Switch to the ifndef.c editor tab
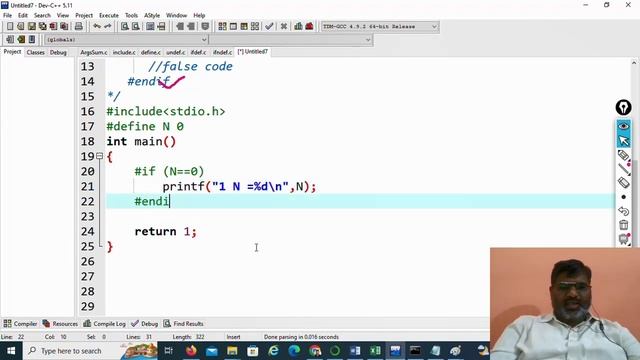The height and width of the screenshot is (360, 640). point(222,52)
